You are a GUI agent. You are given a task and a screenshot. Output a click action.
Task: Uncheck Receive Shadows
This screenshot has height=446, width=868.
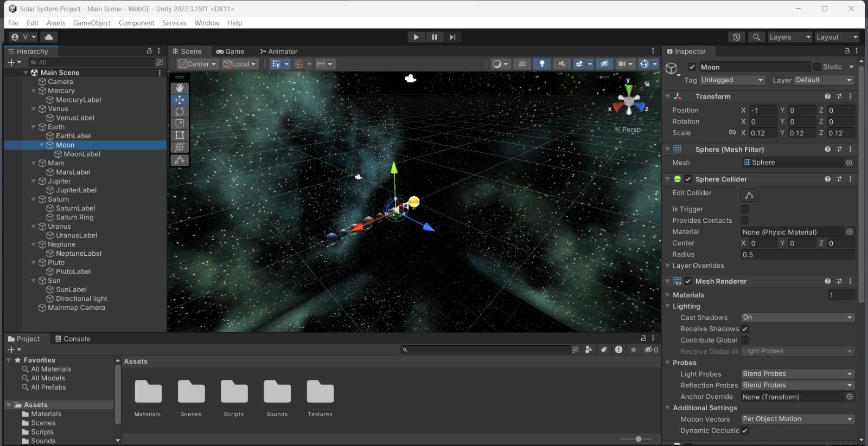point(745,329)
